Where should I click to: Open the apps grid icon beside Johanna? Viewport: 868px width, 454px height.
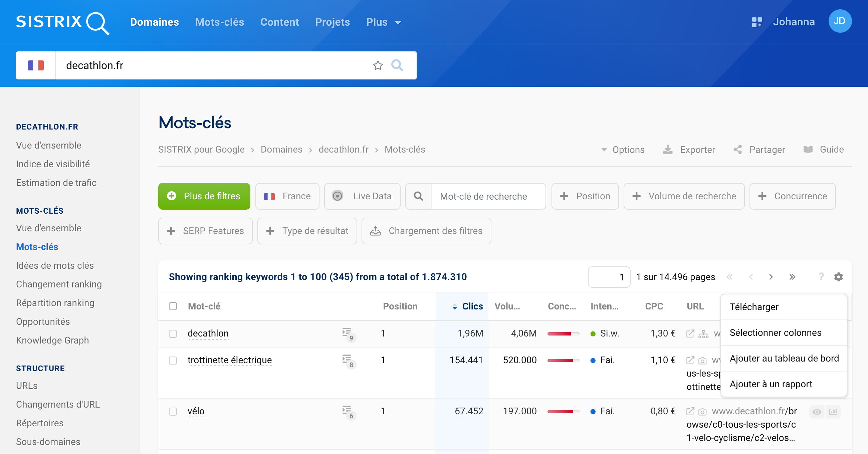757,22
